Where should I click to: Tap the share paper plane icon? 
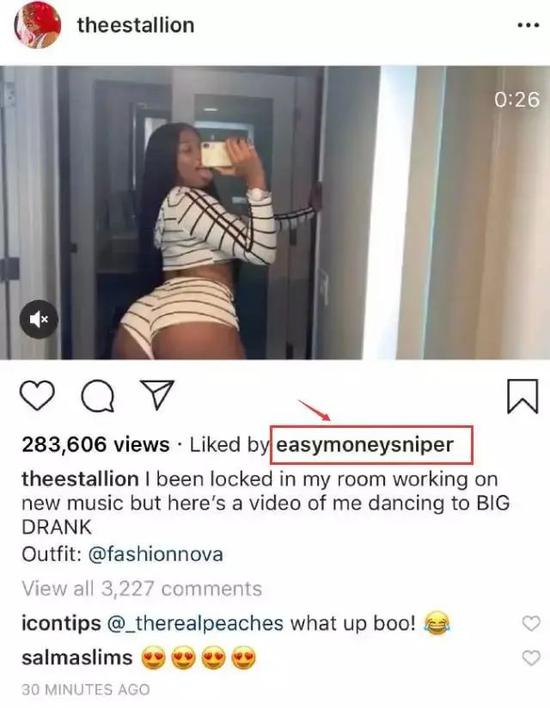click(x=157, y=394)
